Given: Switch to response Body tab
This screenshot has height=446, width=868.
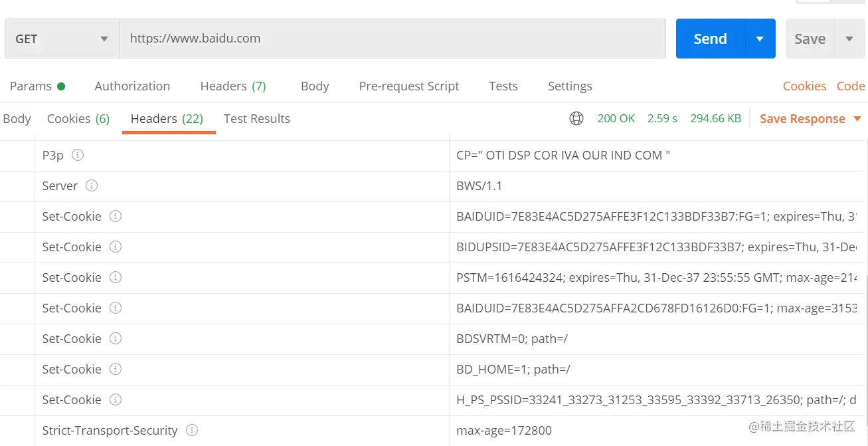Looking at the screenshot, I should tap(17, 118).
